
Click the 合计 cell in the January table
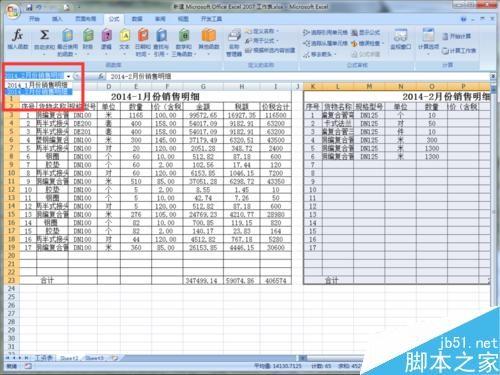tap(47, 281)
